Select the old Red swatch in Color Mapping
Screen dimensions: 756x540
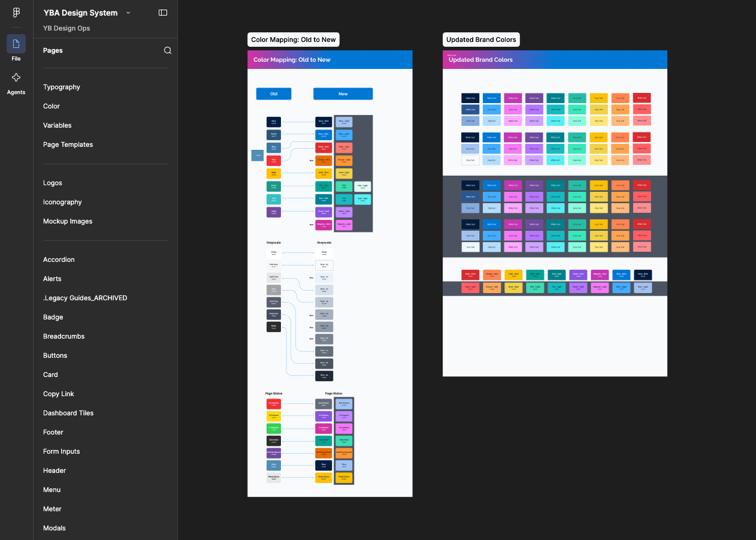(x=274, y=161)
